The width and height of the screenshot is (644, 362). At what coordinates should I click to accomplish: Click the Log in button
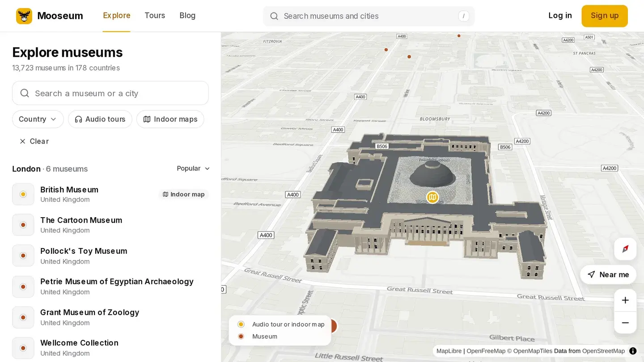tap(560, 16)
